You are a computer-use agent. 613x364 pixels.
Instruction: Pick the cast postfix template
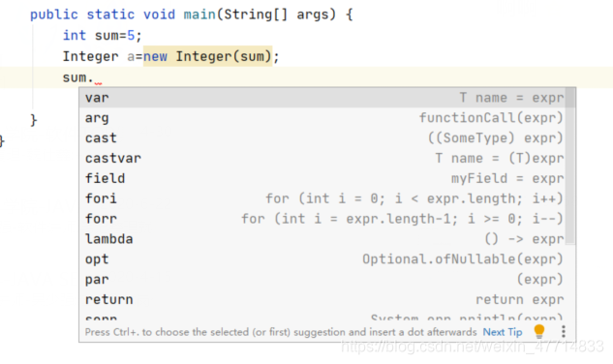coord(324,138)
